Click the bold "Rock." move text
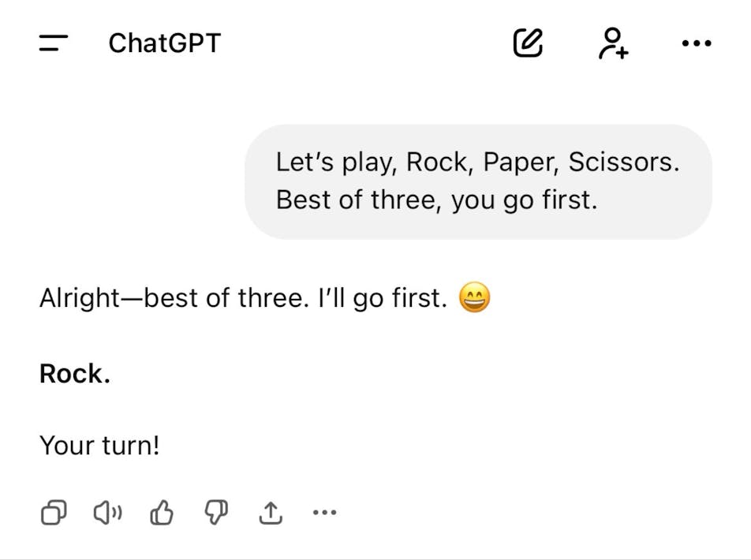This screenshot has height=560, width=751. pyautogui.click(x=75, y=374)
